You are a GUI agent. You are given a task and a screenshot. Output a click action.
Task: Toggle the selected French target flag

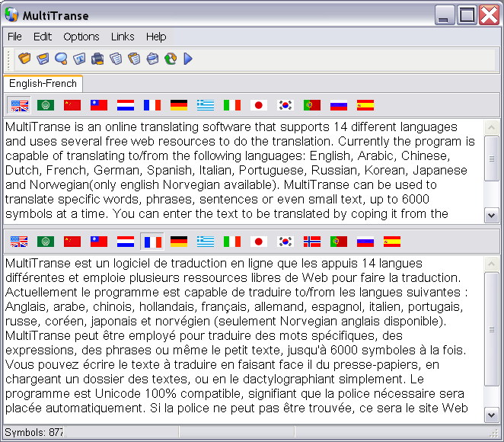point(152,242)
